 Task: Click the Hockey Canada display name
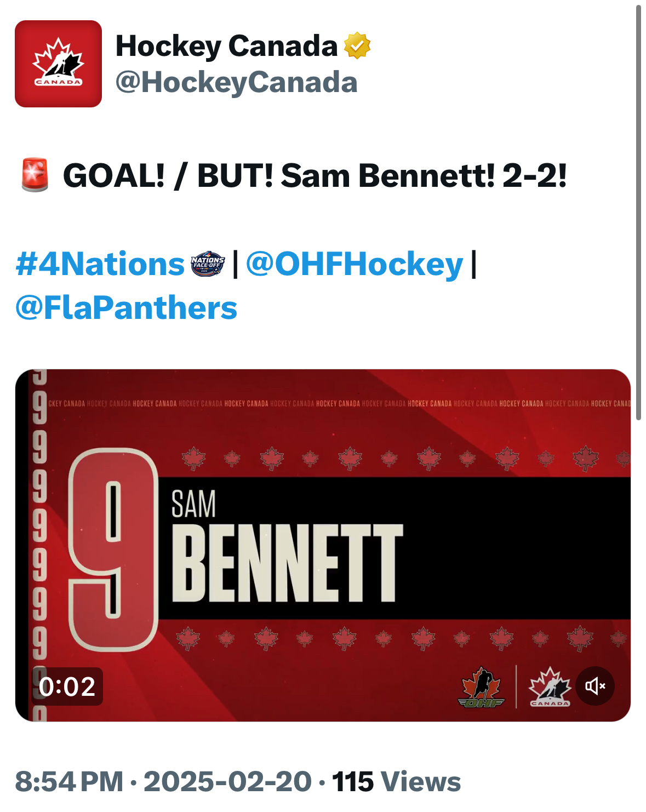tap(226, 45)
